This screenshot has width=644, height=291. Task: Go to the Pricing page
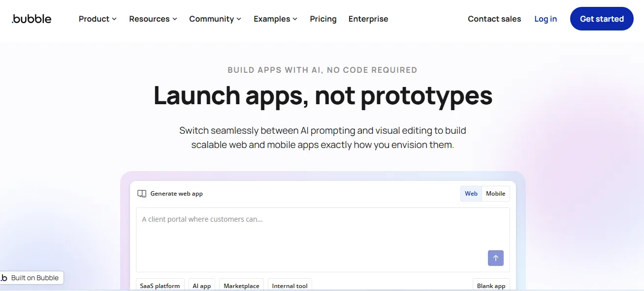(x=323, y=19)
